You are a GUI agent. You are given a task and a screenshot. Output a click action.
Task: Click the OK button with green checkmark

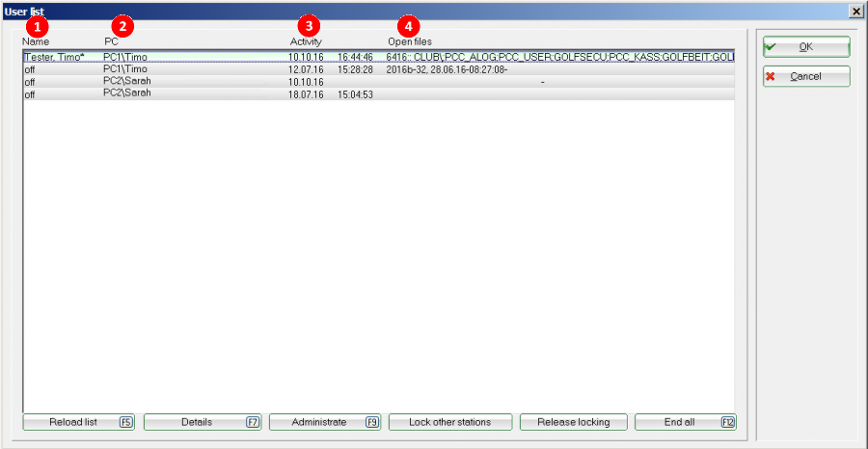[x=806, y=47]
